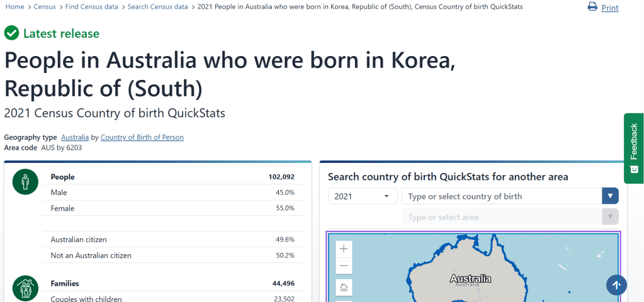This screenshot has height=302, width=644.
Task: Expand the select area dropdown arrow
Action: pyautogui.click(x=611, y=216)
